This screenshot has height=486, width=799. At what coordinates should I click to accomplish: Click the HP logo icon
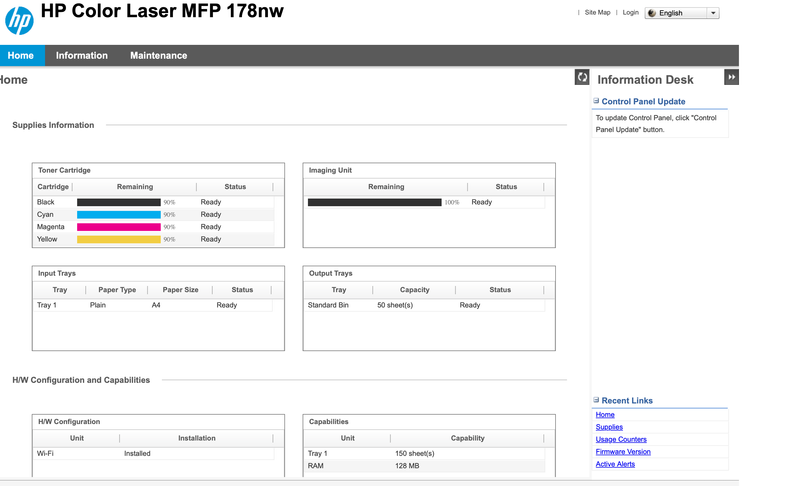[19, 20]
